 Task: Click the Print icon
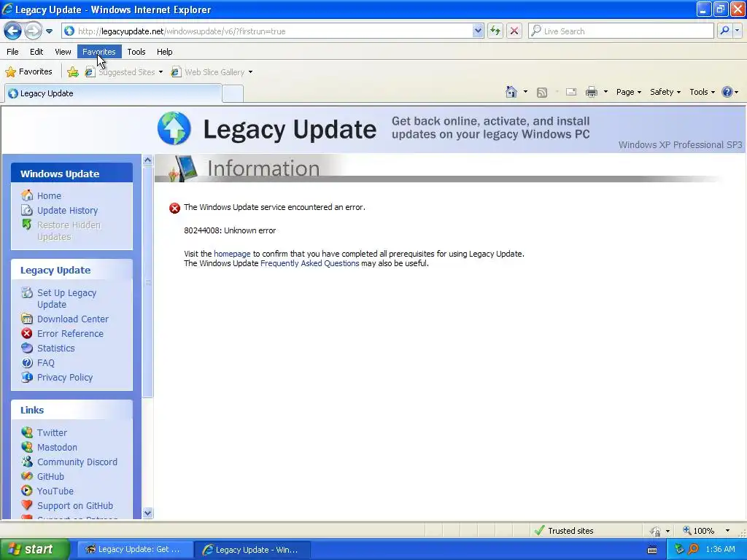click(591, 92)
